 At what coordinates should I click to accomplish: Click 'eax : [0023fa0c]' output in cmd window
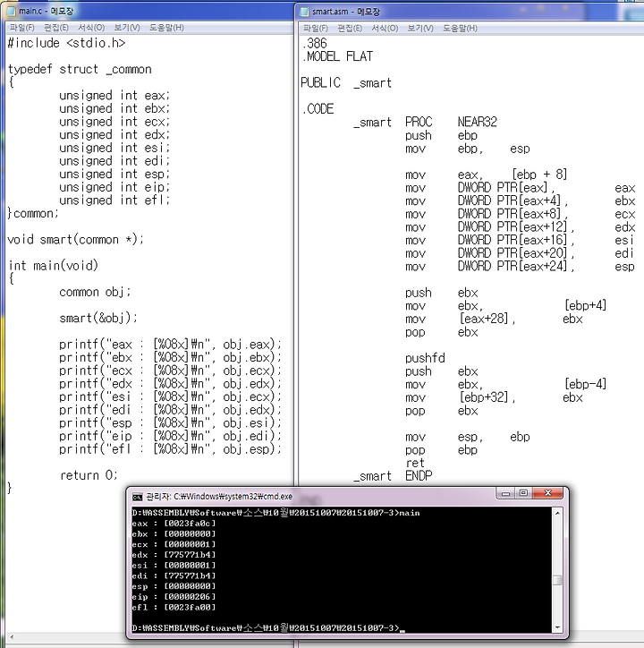coord(174,524)
